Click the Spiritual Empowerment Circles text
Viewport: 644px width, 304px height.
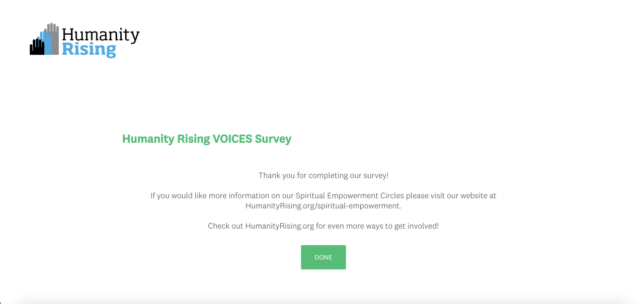point(357,195)
